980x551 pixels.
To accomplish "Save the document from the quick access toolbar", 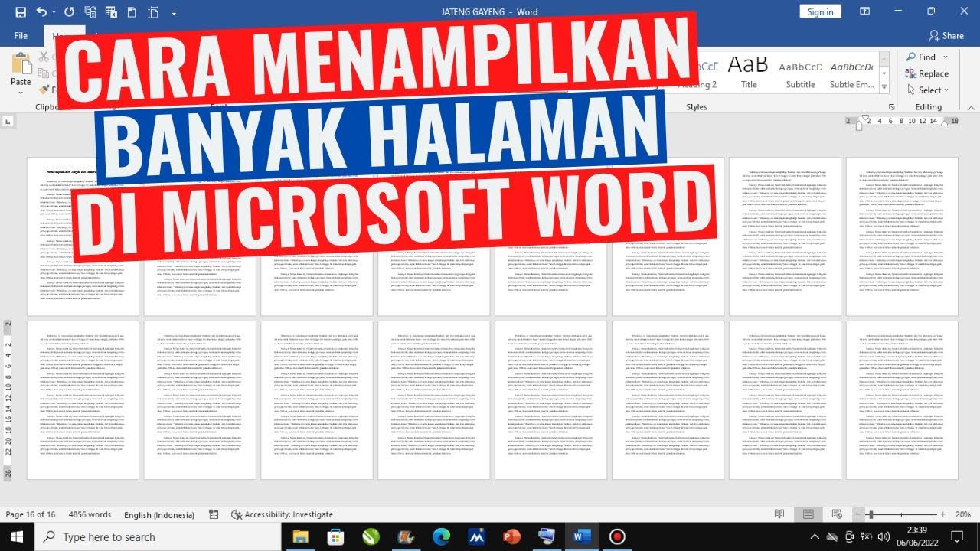I will tap(21, 12).
